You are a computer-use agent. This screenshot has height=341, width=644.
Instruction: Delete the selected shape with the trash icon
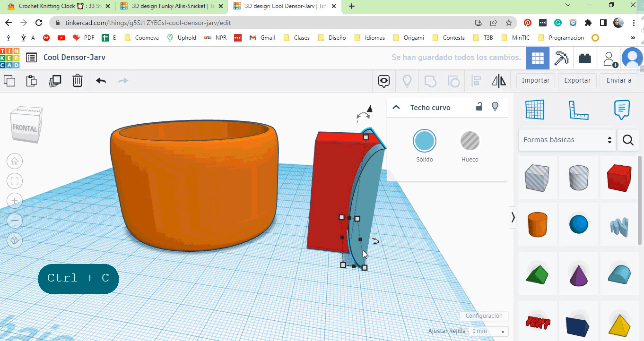[78, 80]
